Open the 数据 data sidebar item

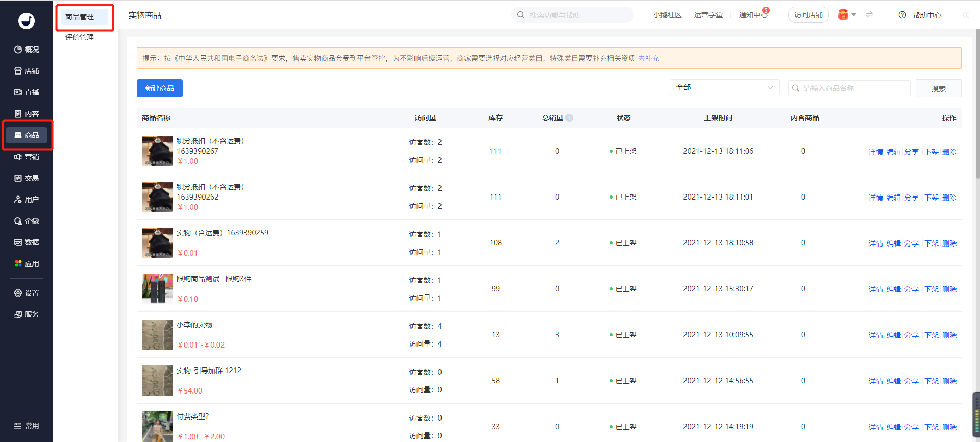[27, 242]
